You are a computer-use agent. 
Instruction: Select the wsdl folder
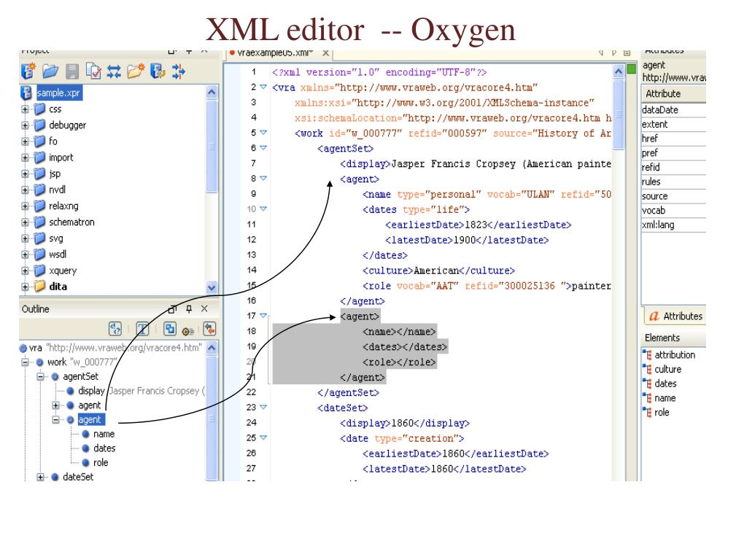pyautogui.click(x=58, y=254)
